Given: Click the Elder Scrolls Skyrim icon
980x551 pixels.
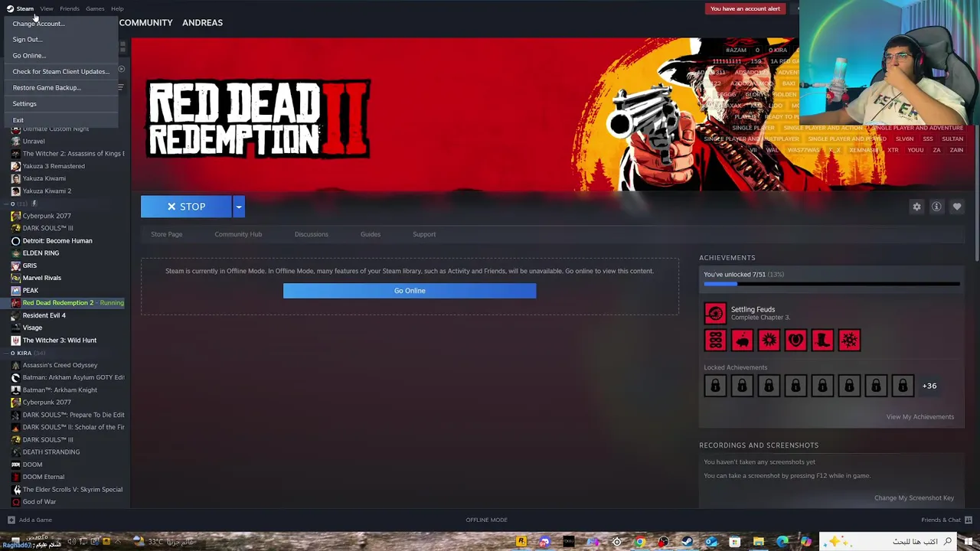Looking at the screenshot, I should (15, 489).
